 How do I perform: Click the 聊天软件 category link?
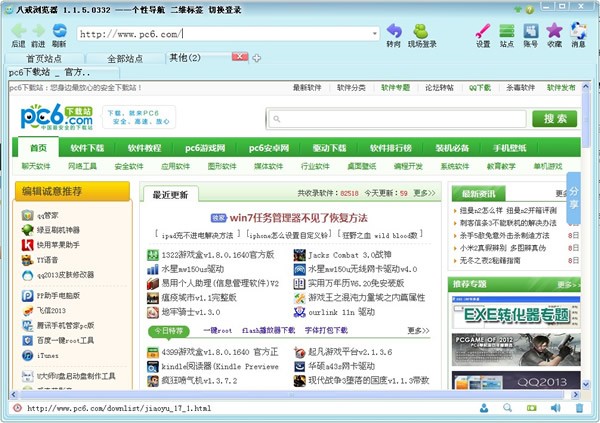click(36, 166)
